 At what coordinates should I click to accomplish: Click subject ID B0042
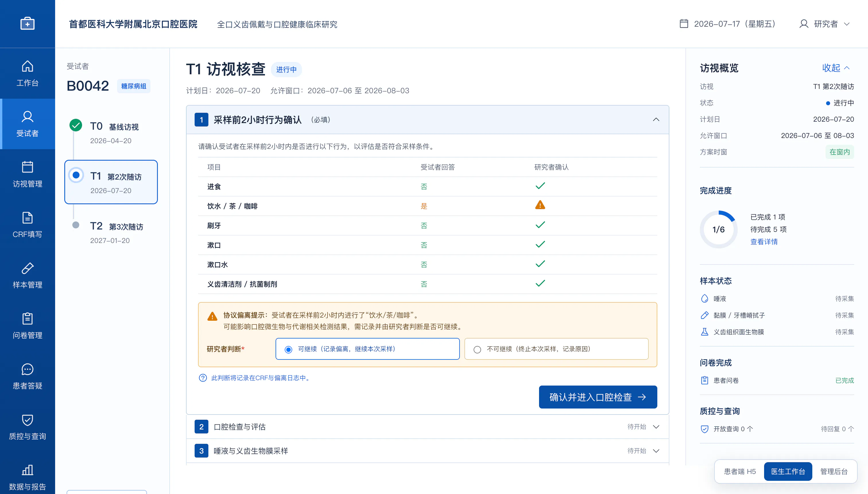click(88, 86)
